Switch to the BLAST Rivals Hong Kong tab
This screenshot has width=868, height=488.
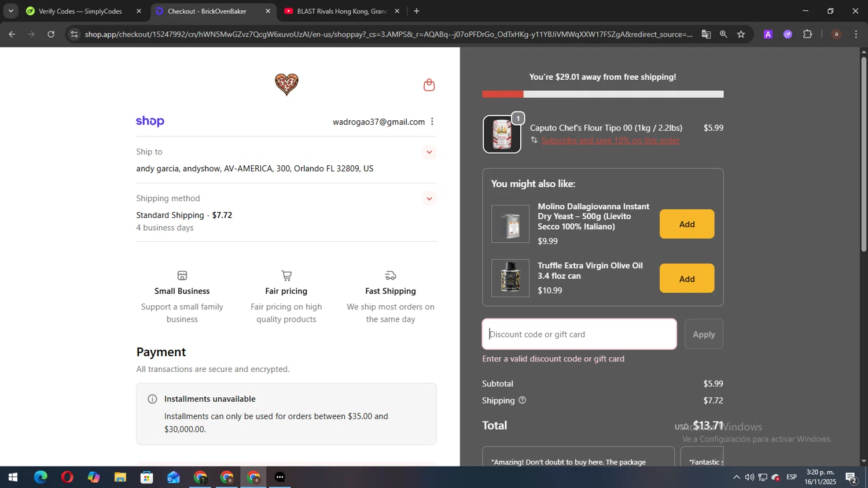pyautogui.click(x=341, y=11)
